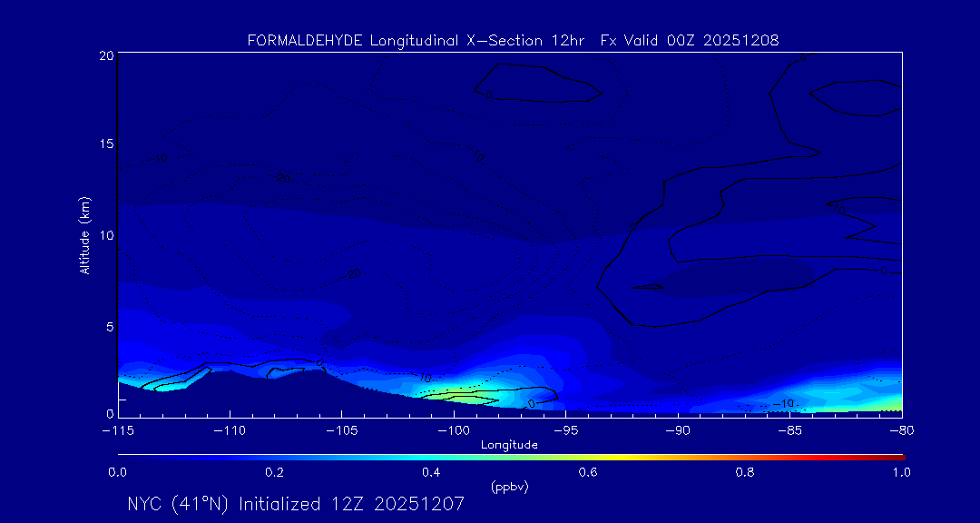
Task: Click the longitude tick label -95
Action: (565, 431)
